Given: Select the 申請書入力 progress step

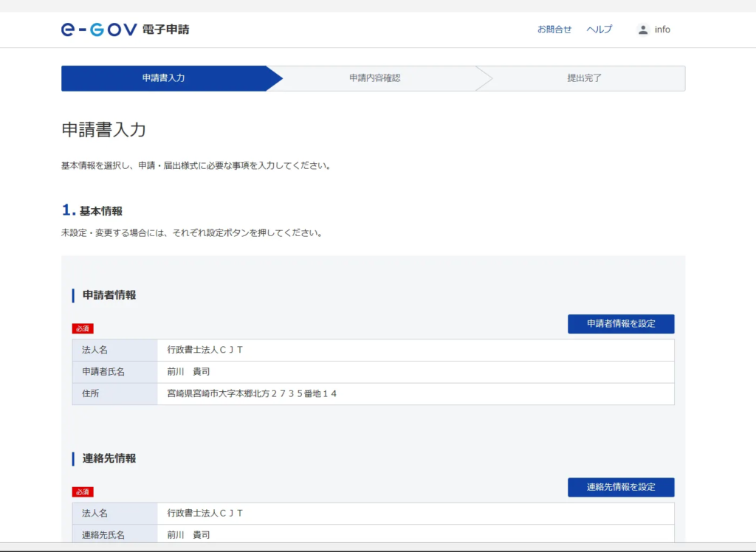Looking at the screenshot, I should [x=163, y=78].
